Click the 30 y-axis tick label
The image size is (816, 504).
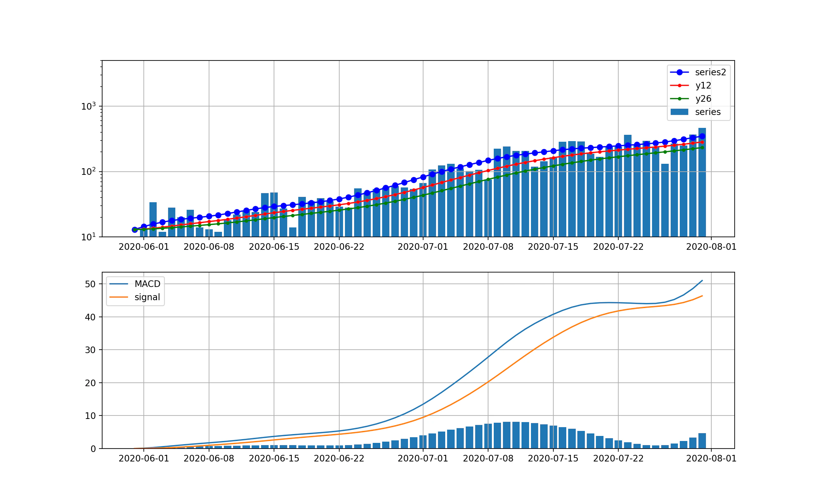[x=90, y=350]
